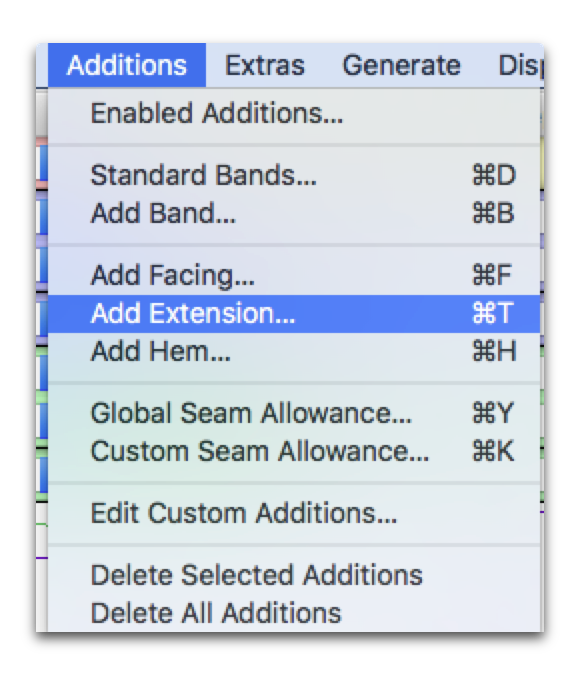Open the partially visible Display menu
This screenshot has width=580, height=675.
[520, 65]
